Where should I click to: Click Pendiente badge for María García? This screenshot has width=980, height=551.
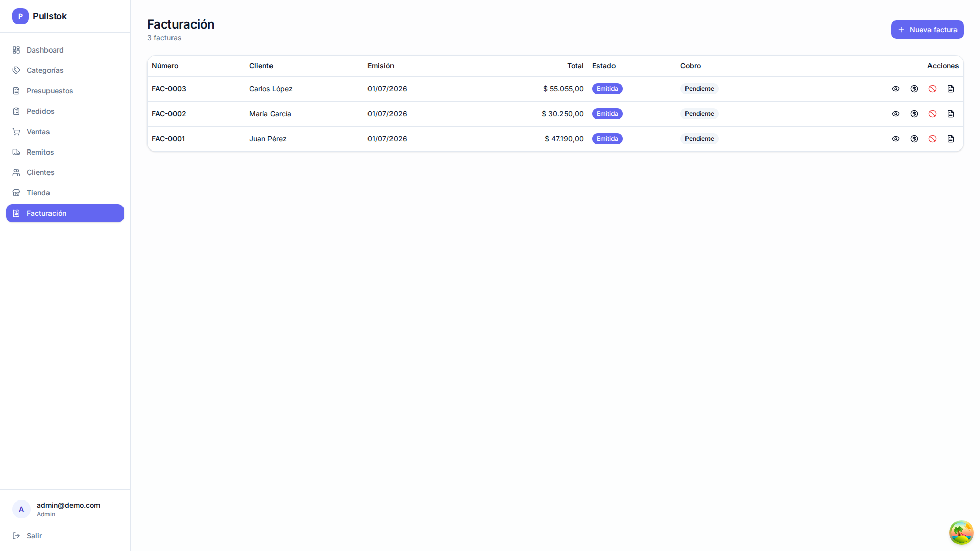(699, 114)
